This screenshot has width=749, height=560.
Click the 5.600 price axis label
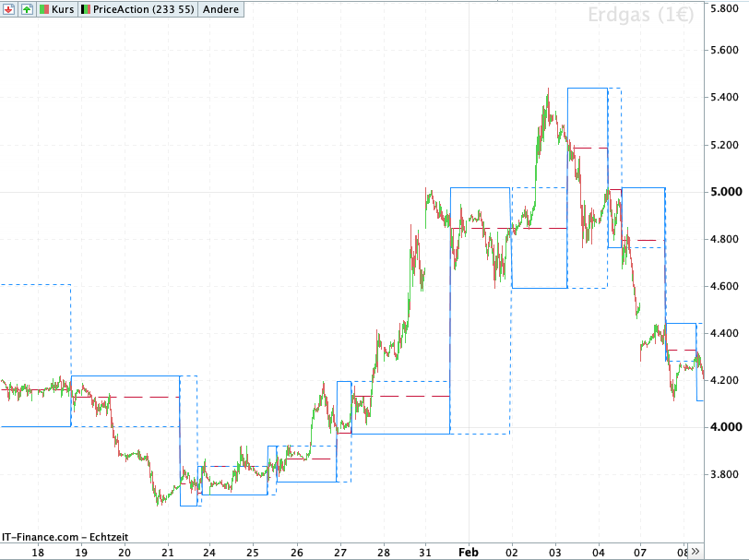click(724, 50)
